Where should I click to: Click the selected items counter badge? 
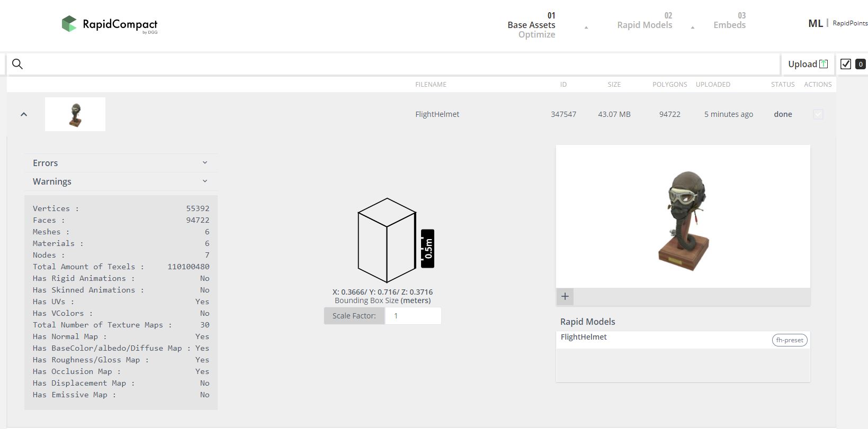click(861, 64)
